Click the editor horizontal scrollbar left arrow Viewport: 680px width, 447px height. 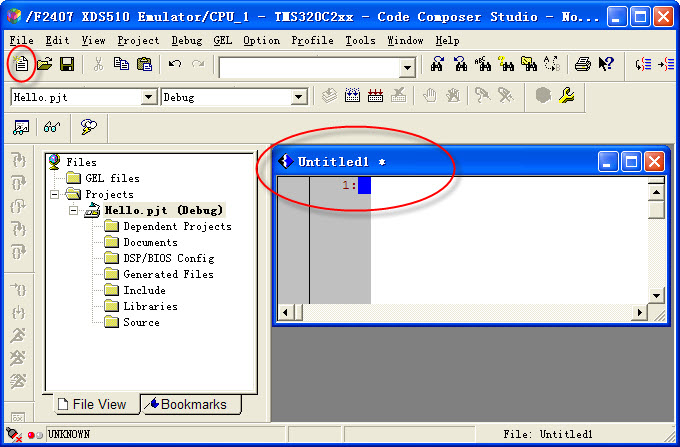pos(285,312)
